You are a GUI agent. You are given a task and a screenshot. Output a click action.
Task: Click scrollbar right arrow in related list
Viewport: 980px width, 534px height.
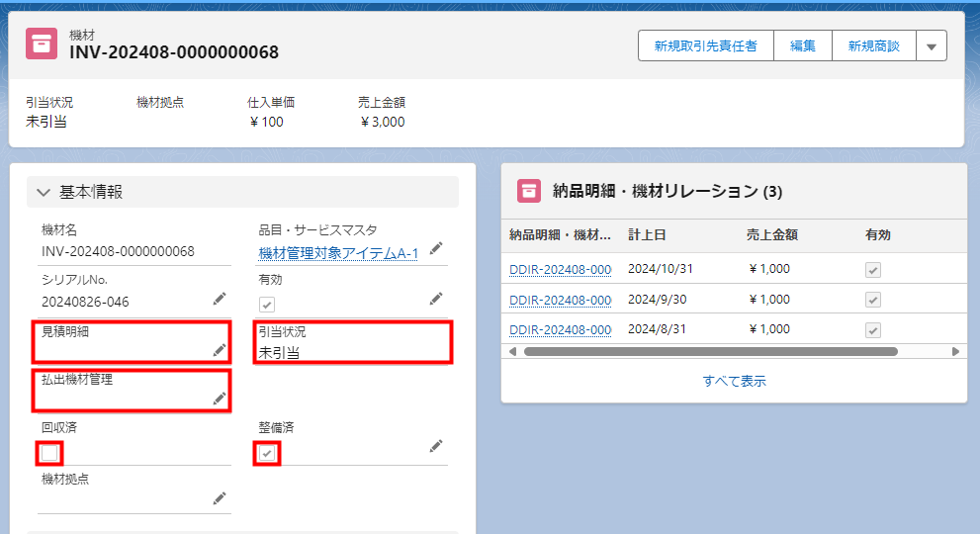coord(955,351)
